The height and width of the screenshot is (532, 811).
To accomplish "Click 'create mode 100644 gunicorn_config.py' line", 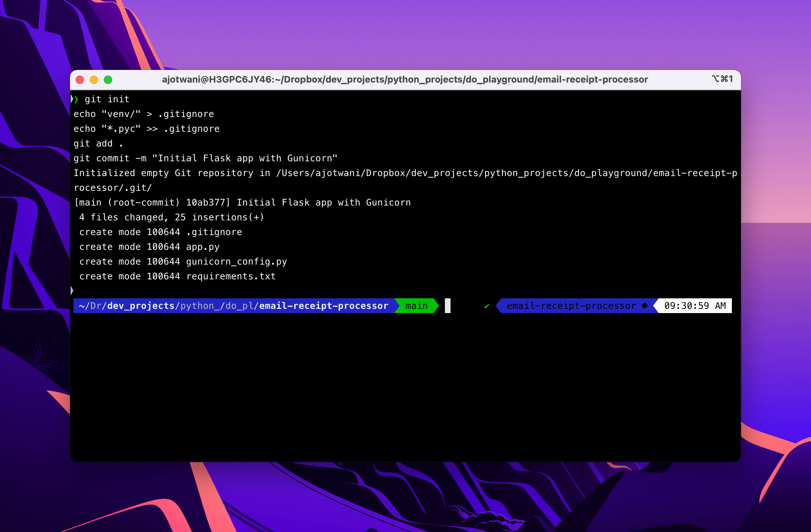I will click(183, 262).
